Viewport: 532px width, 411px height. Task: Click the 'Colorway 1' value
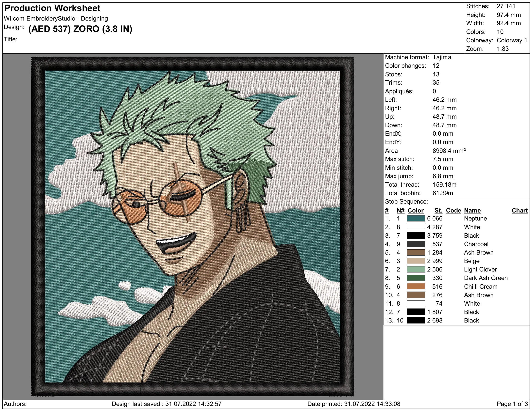pos(512,40)
